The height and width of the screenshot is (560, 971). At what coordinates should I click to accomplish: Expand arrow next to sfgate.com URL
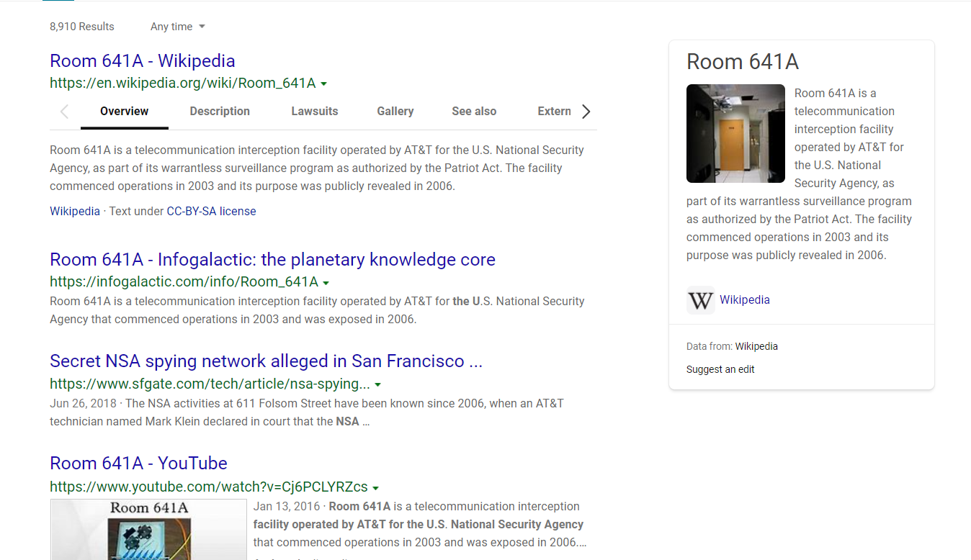pyautogui.click(x=377, y=385)
